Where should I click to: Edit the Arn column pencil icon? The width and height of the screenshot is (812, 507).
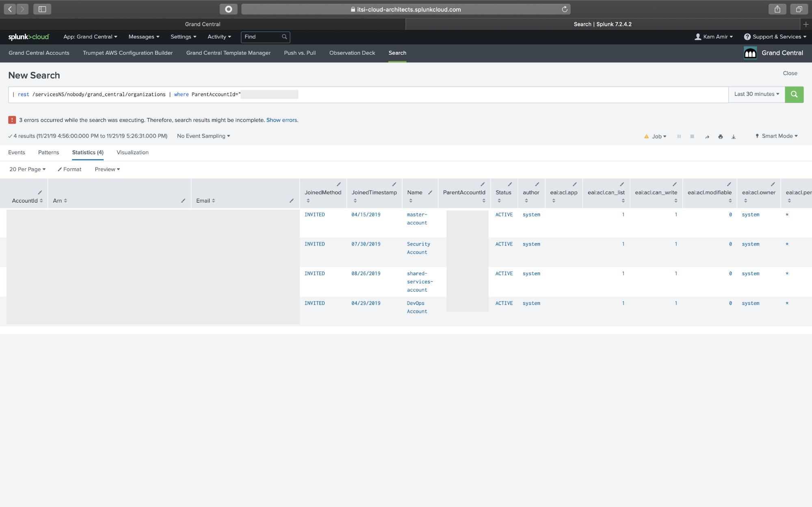coord(183,201)
